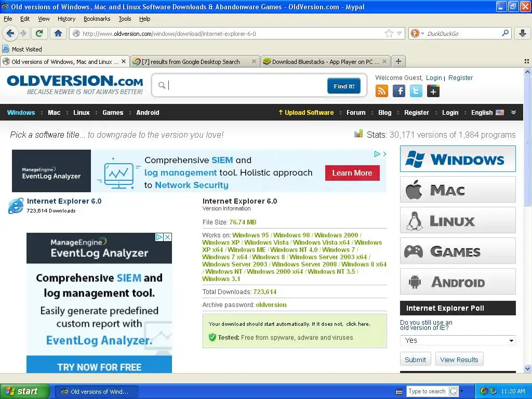Open the Tools menu
The width and height of the screenshot is (532, 399).
(x=125, y=19)
